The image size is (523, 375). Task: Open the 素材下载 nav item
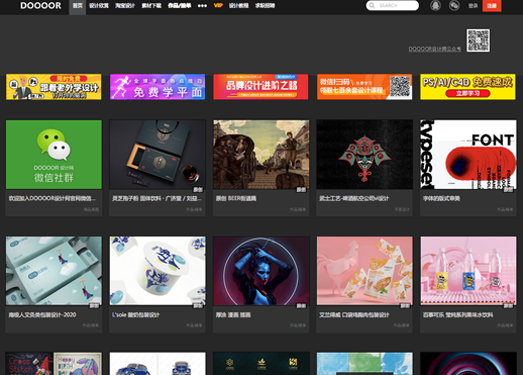pyautogui.click(x=151, y=6)
